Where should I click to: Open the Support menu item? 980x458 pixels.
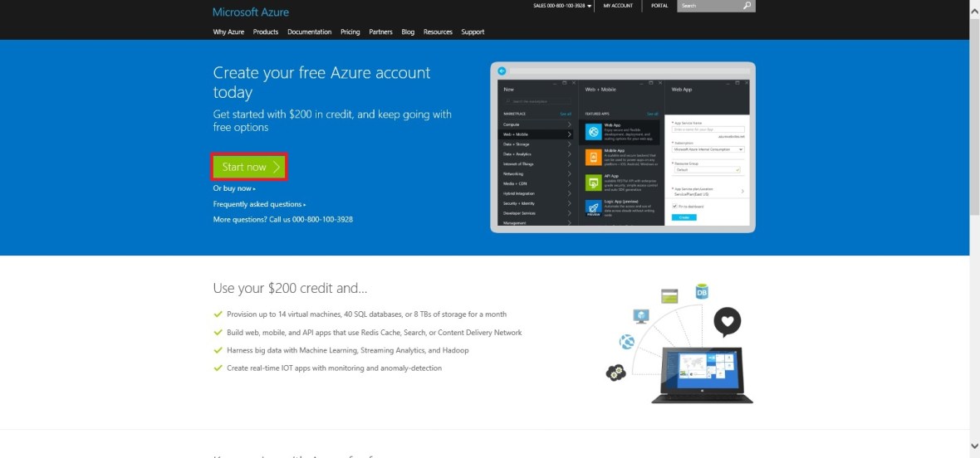(x=473, y=32)
